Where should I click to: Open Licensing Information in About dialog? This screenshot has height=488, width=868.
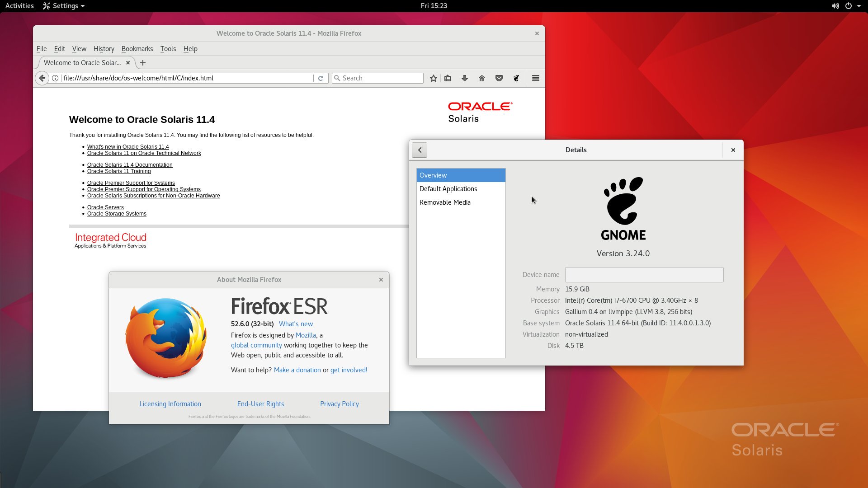point(170,404)
